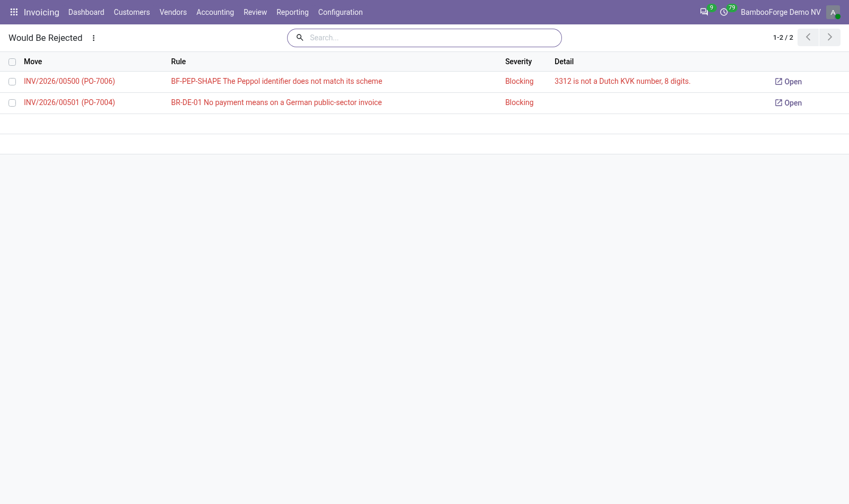Open the Vendors menu
Viewport: 849px width, 504px height.
point(173,12)
